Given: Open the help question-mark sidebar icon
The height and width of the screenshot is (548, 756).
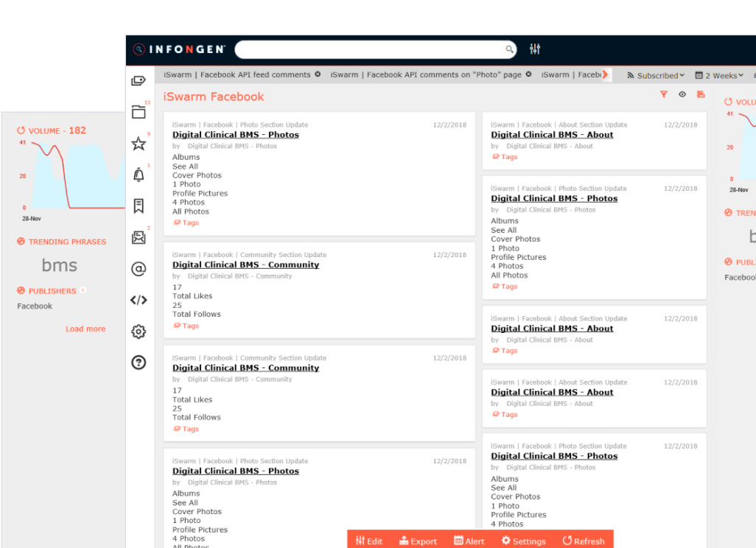Looking at the screenshot, I should [x=139, y=362].
